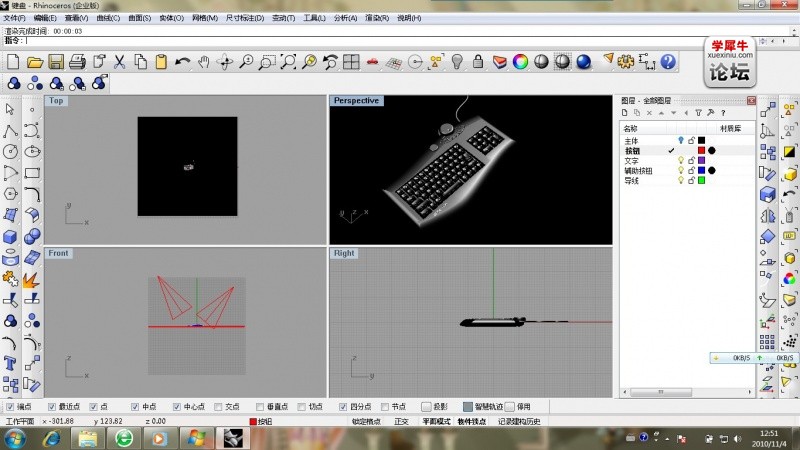Undo the last action with the curved arrow
Viewport: 800px width, 450px height.
pyautogui.click(x=182, y=62)
